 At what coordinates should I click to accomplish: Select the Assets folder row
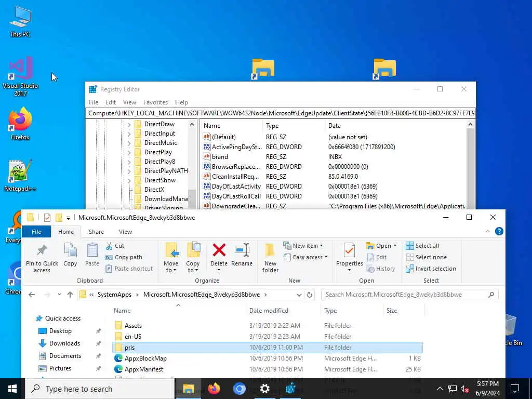click(x=268, y=326)
